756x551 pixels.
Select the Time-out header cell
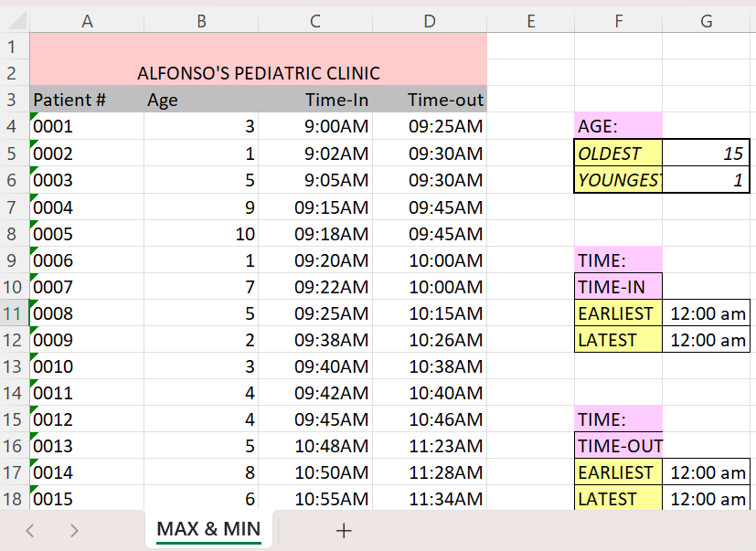430,100
